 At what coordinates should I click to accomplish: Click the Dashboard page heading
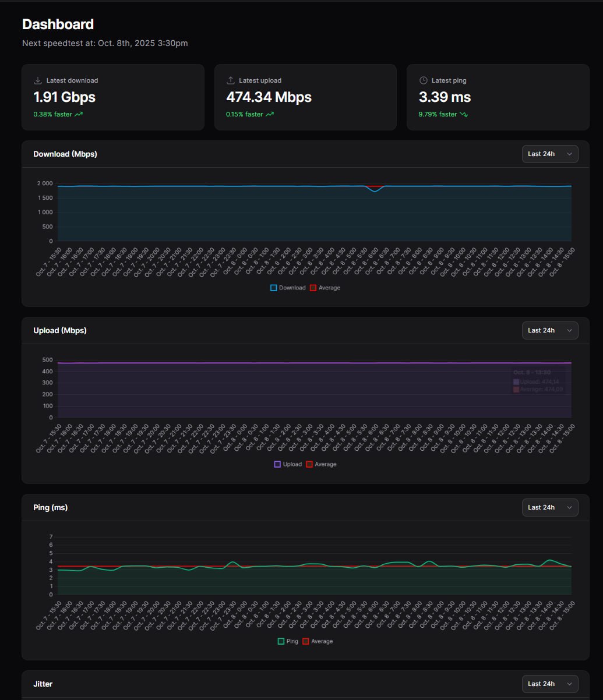[58, 24]
